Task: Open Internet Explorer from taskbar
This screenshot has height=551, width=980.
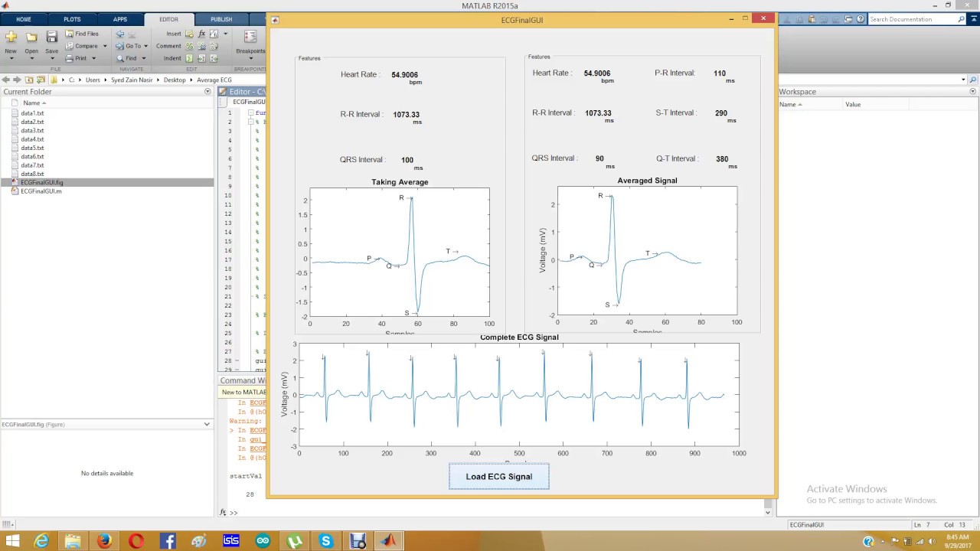Action: coord(41,541)
